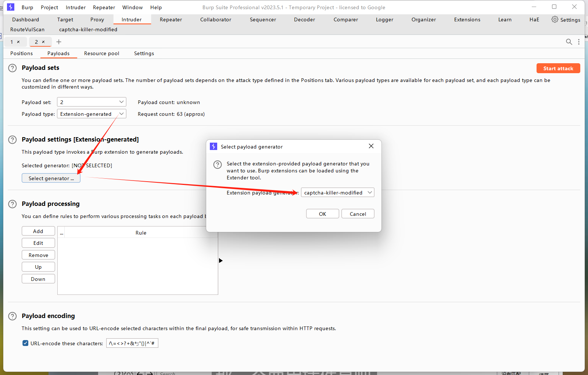Switch to the Target tab
The width and height of the screenshot is (588, 375).
tap(65, 19)
